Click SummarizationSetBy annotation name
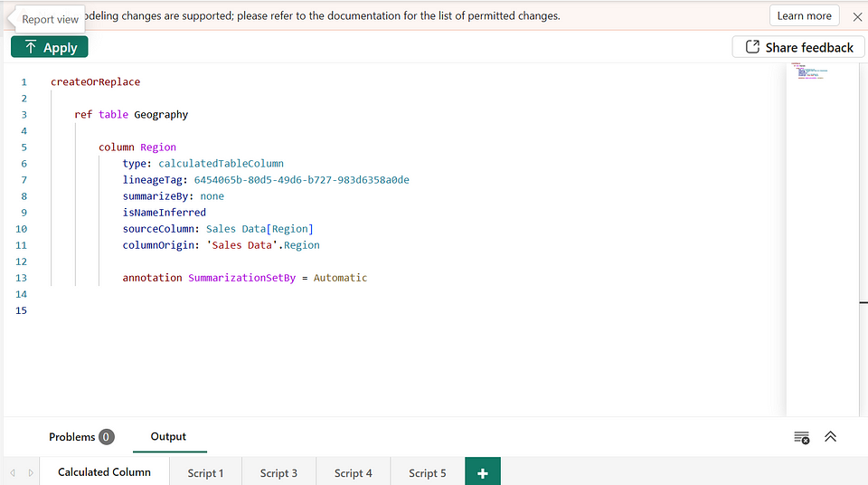The height and width of the screenshot is (485, 868). click(242, 278)
